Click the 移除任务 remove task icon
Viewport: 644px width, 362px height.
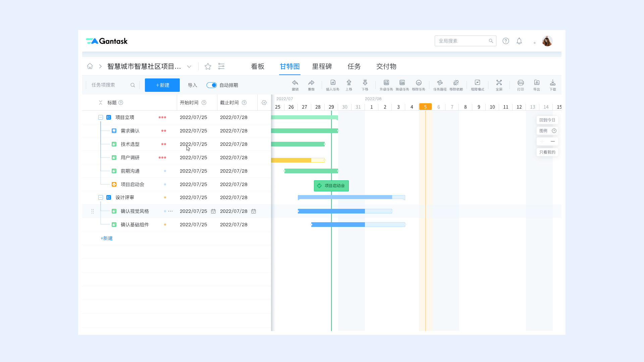click(419, 82)
